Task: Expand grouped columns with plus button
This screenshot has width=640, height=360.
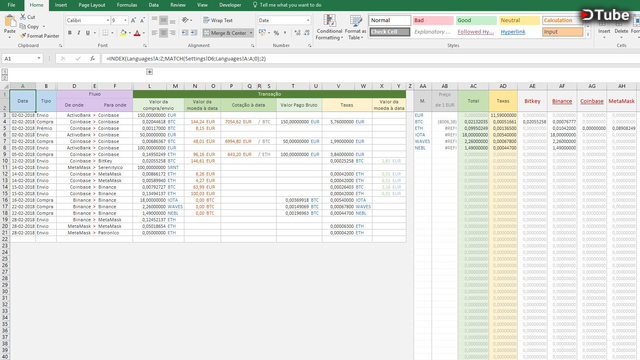Action: pyautogui.click(x=149, y=72)
